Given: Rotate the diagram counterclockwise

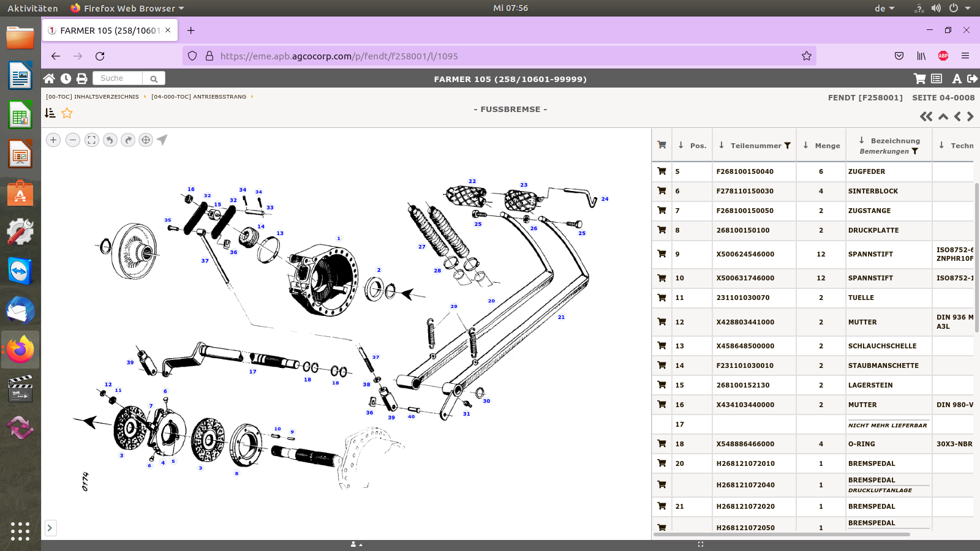Looking at the screenshot, I should (x=110, y=140).
